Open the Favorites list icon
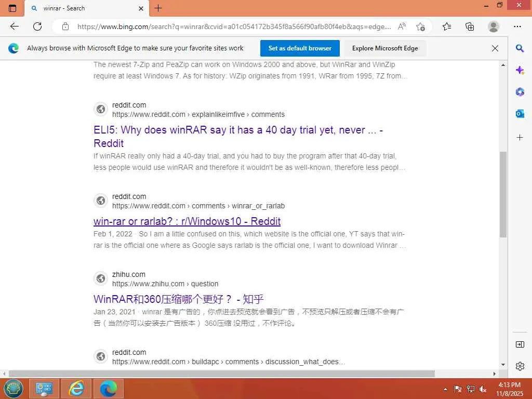The height and width of the screenshot is (399, 532). click(447, 26)
